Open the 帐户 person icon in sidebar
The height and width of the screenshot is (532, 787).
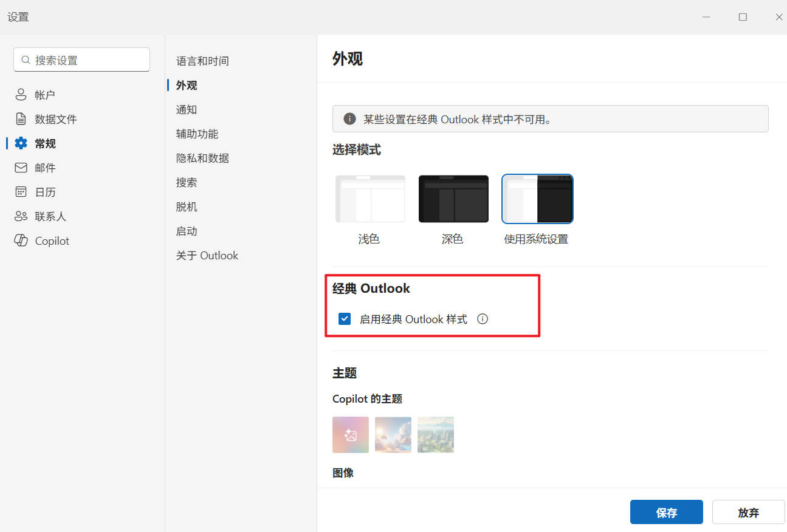(x=21, y=95)
